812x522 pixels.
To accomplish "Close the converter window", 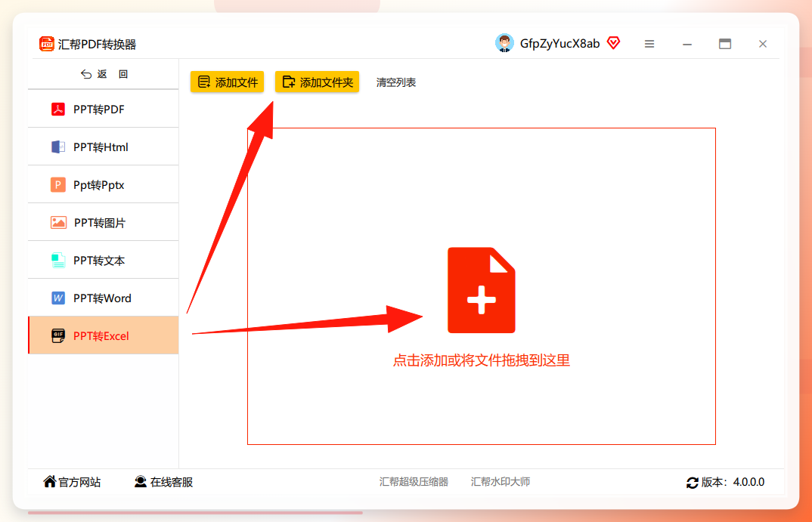I will 763,44.
